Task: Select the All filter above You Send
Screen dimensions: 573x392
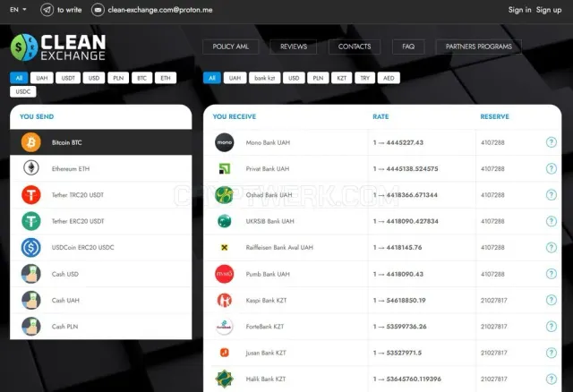Action: coord(19,78)
